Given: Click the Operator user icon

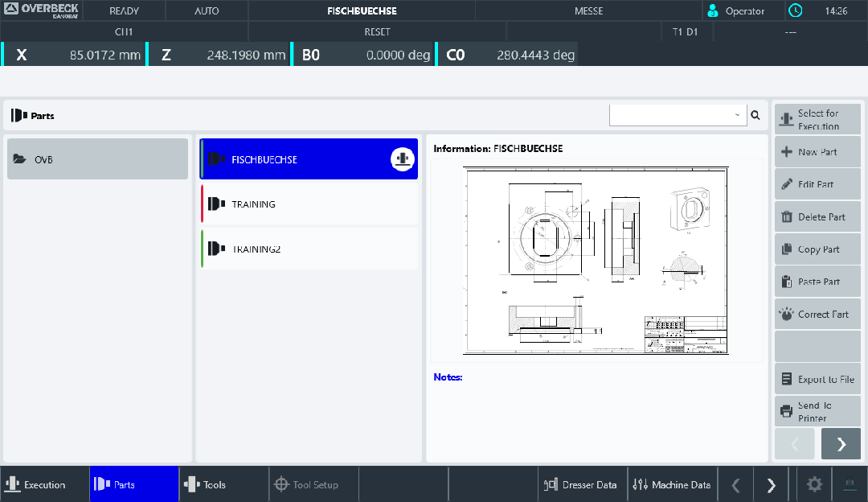Looking at the screenshot, I should [x=713, y=10].
